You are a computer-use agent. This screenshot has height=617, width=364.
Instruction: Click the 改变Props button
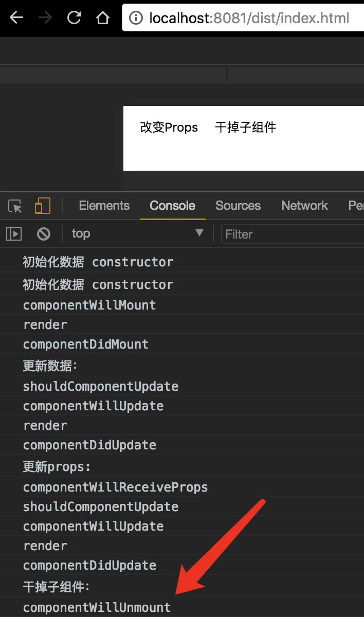169,127
